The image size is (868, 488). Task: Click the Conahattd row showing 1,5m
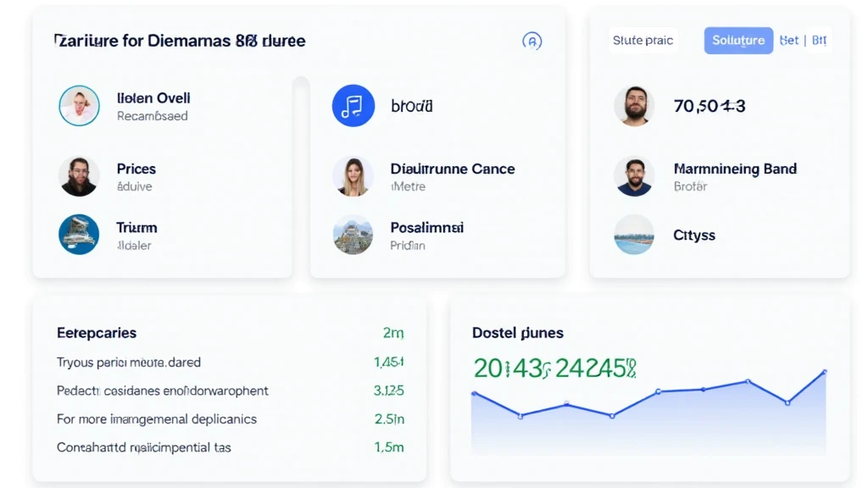144,447
